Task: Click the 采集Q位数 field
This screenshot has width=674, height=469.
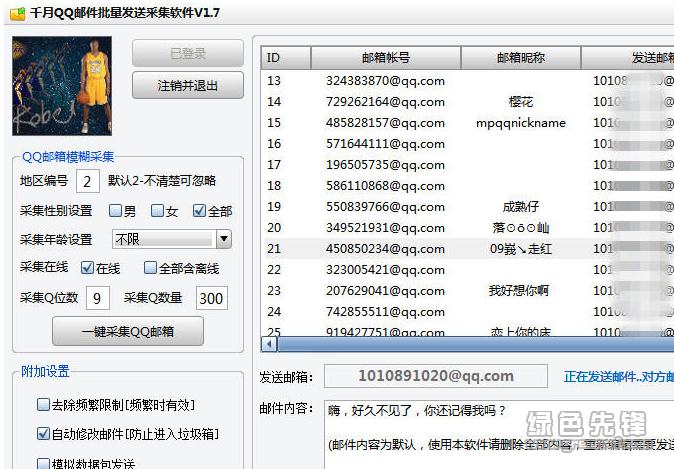Action: coord(98,298)
